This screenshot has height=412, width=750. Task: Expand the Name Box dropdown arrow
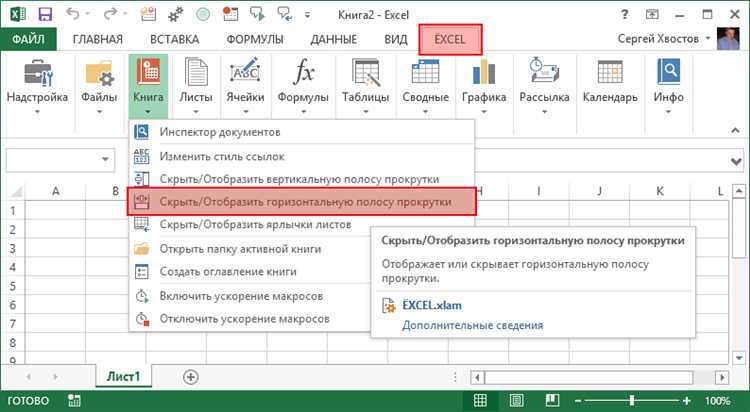[x=106, y=160]
